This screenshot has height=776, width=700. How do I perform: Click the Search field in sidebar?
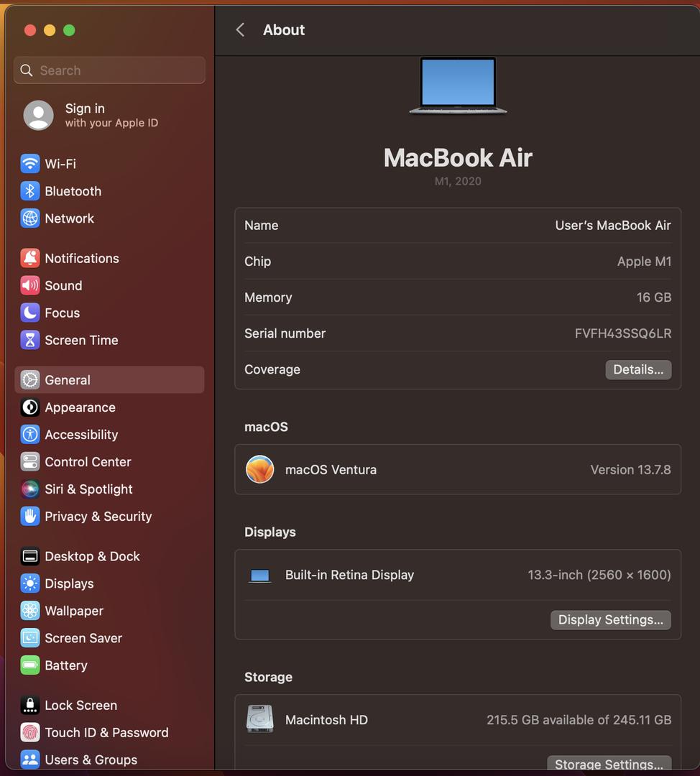pos(109,70)
